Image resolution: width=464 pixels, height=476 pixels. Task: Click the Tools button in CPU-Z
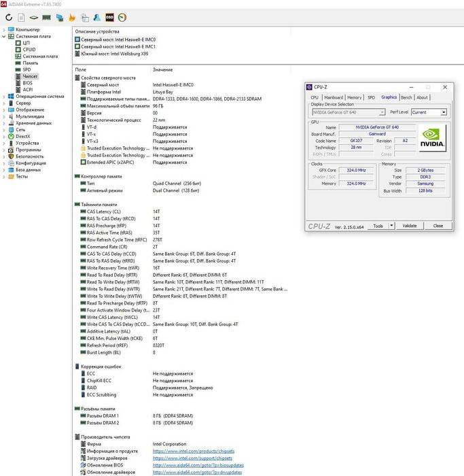point(378,226)
